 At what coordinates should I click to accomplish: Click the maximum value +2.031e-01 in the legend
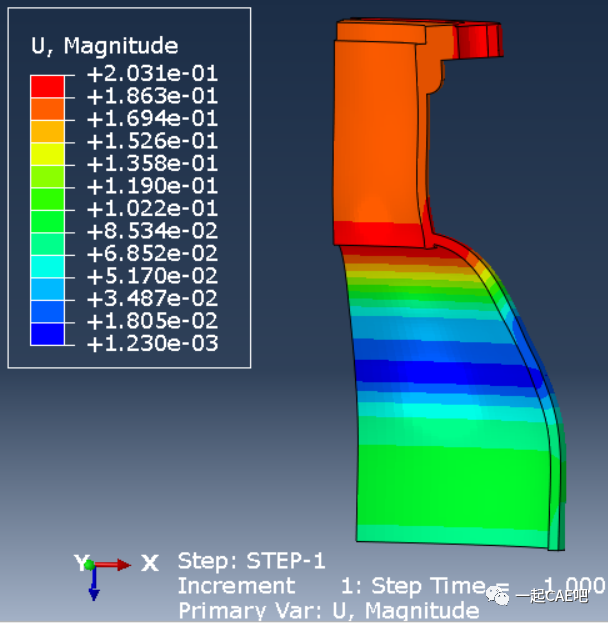pyautogui.click(x=152, y=73)
